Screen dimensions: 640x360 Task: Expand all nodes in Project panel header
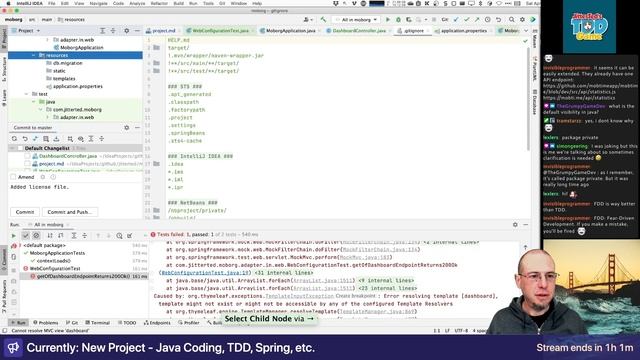point(102,31)
